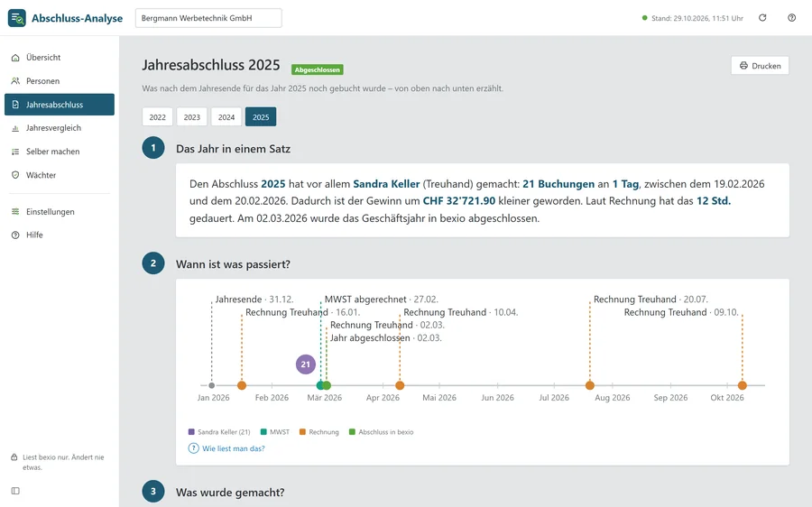Click the orange Rechnung Treuhand 16.01. dot

tap(241, 385)
